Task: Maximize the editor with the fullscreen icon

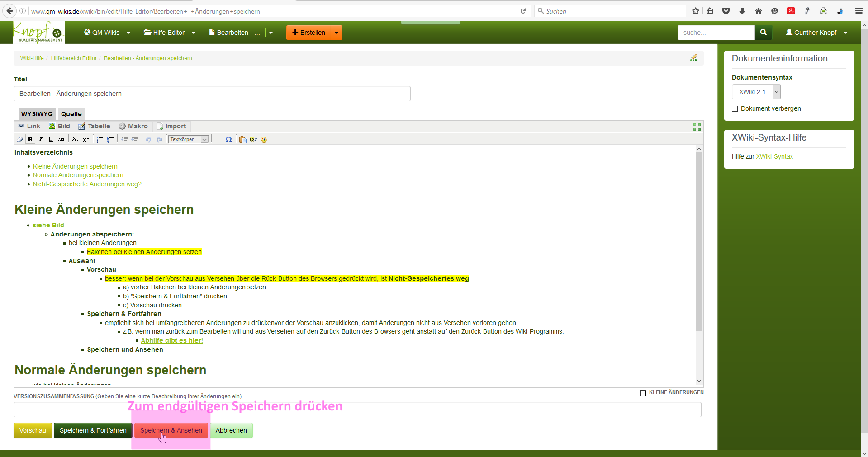Action: tap(697, 127)
